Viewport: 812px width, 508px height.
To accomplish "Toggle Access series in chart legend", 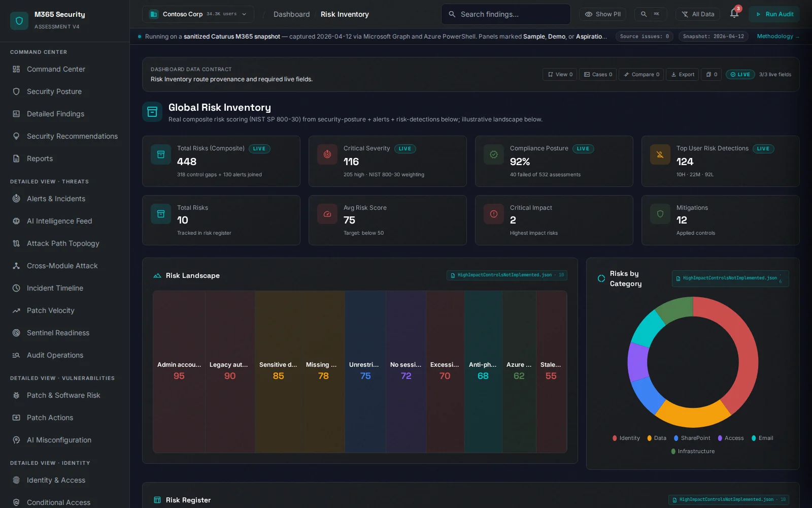I will (731, 438).
